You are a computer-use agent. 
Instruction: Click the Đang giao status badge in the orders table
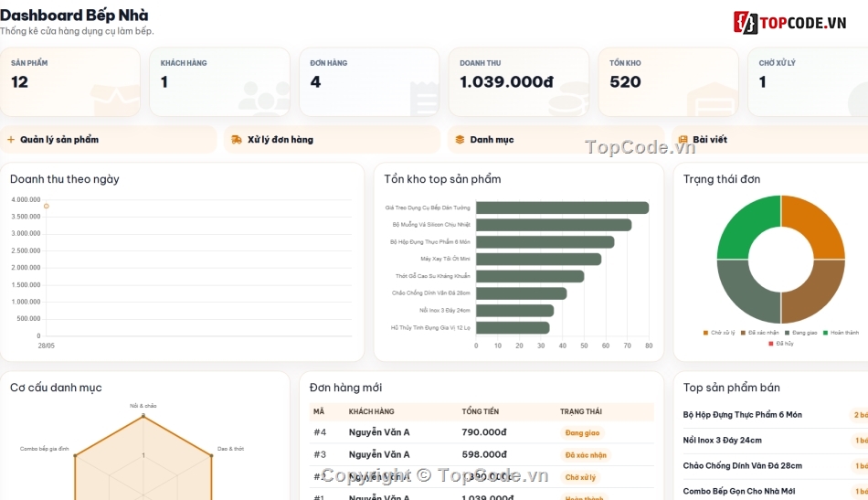[582, 433]
